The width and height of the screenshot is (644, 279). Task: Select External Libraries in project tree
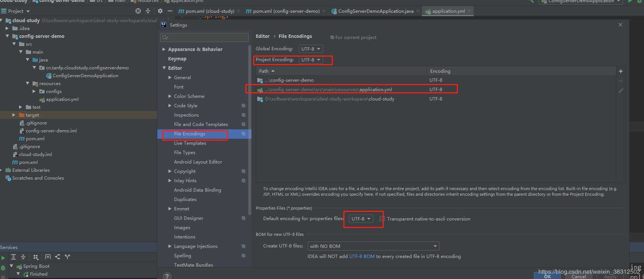[31, 170]
